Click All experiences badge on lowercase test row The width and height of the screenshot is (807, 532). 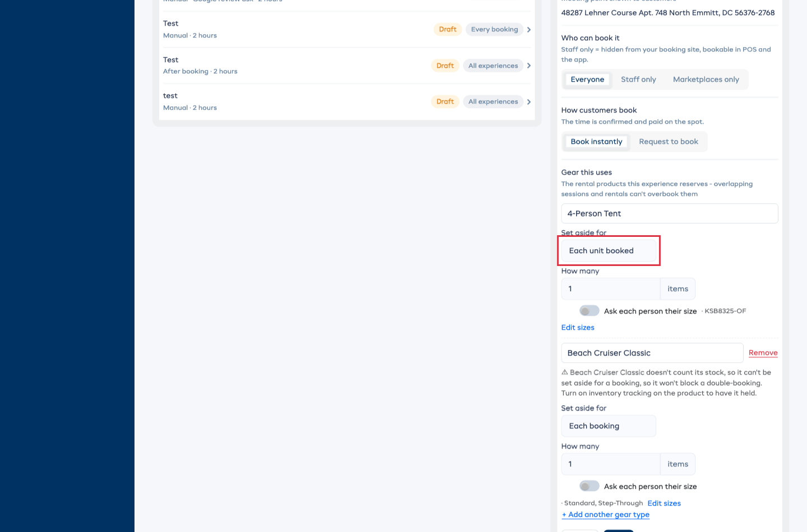[x=493, y=102]
